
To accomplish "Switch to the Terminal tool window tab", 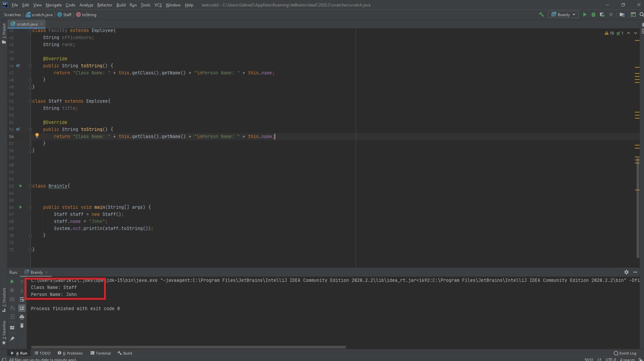I will (101, 353).
